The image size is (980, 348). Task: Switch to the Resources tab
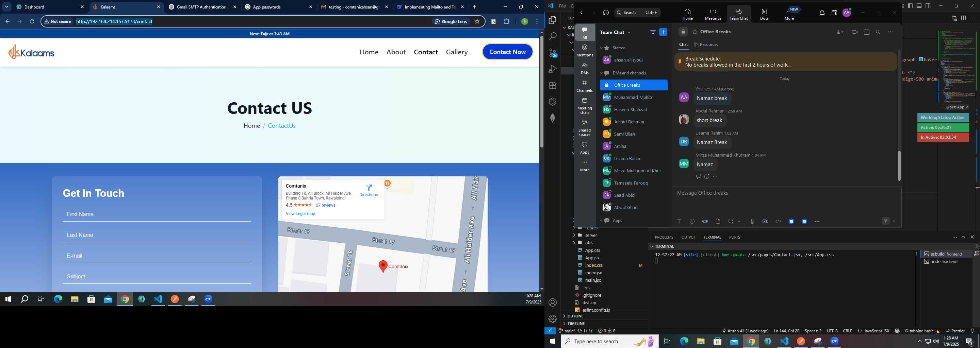[x=706, y=45]
